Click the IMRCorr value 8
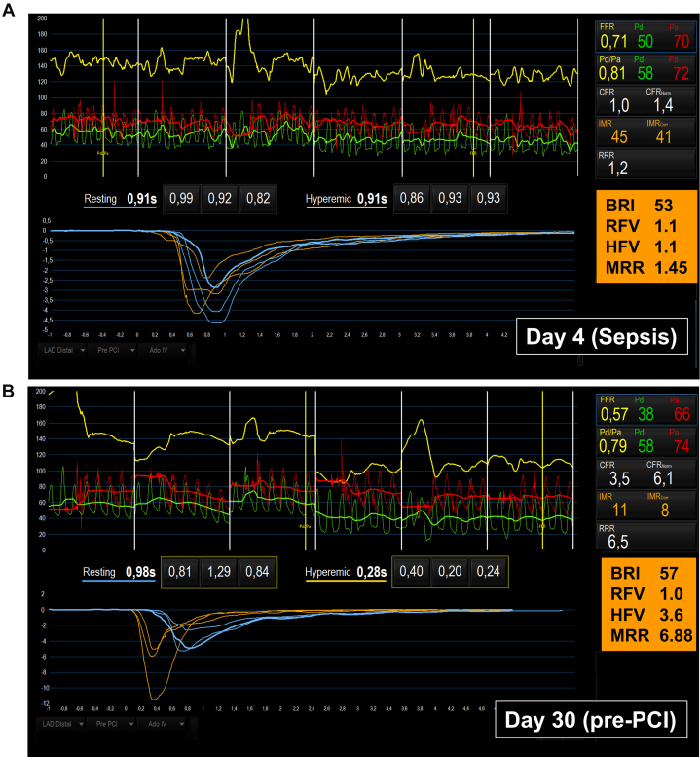This screenshot has width=700, height=757. tap(665, 511)
